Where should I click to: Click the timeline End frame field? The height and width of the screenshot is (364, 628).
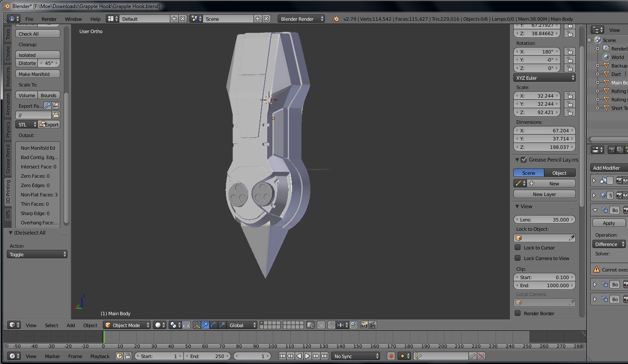point(207,356)
